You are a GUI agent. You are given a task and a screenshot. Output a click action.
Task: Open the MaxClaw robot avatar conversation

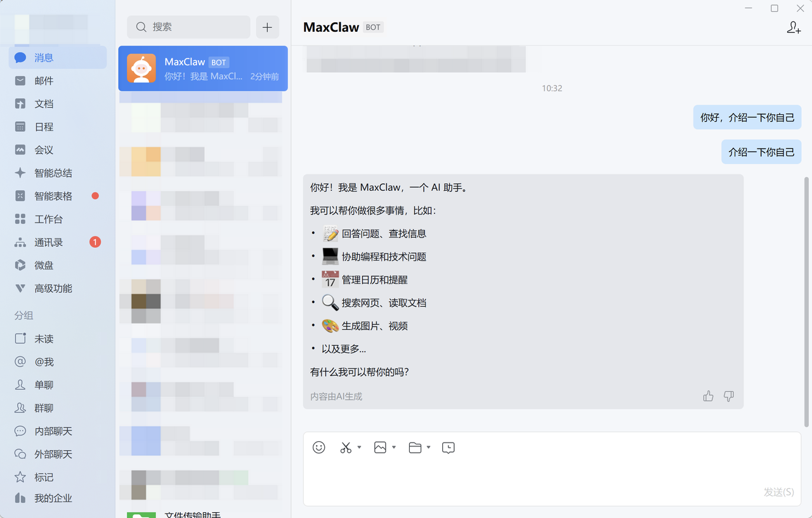click(141, 68)
